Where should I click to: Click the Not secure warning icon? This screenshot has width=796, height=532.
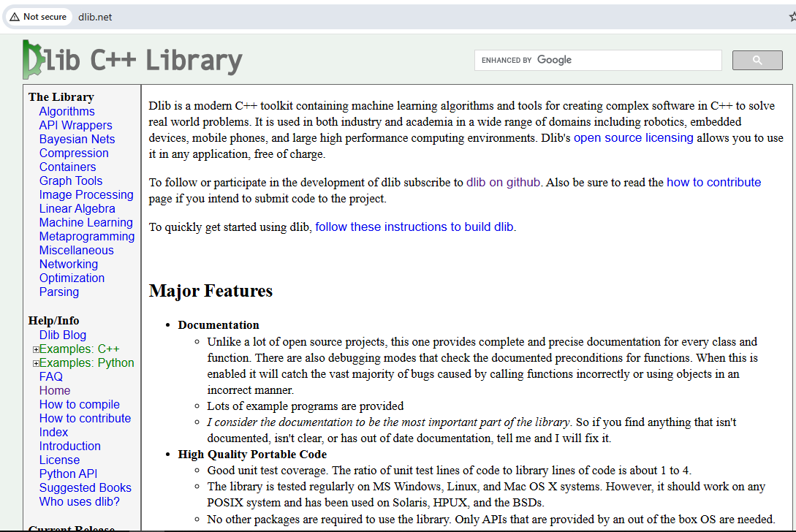tap(15, 17)
